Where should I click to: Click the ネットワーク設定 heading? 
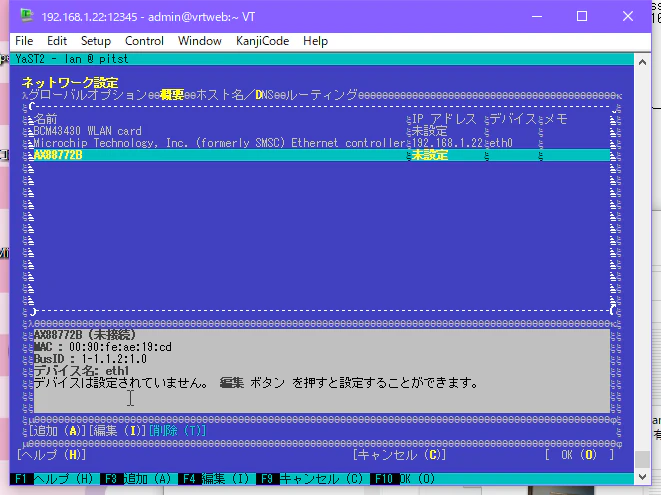coord(70,82)
